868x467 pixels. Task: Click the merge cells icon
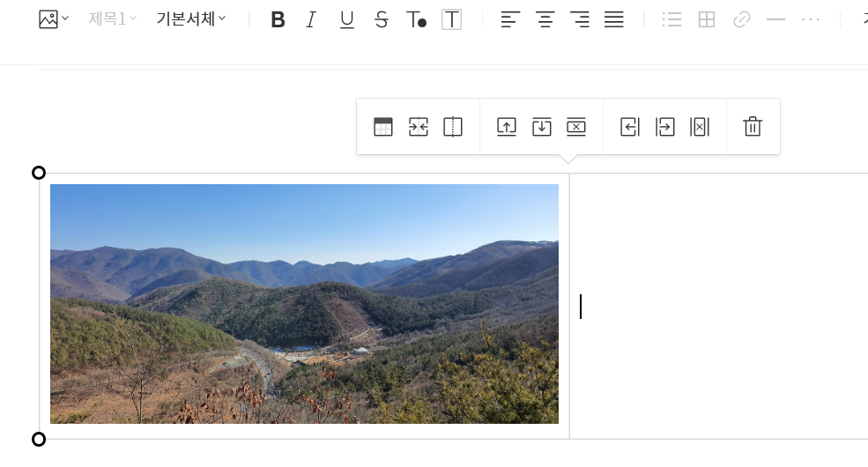click(x=419, y=127)
